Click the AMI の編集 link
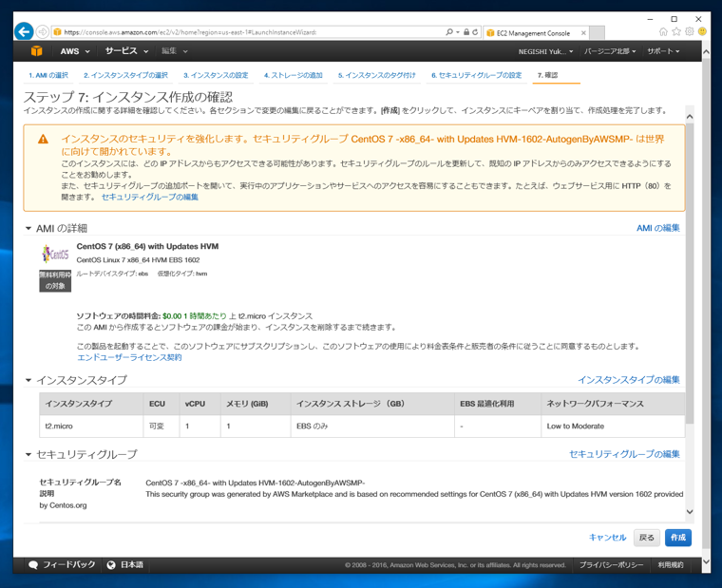 (658, 228)
